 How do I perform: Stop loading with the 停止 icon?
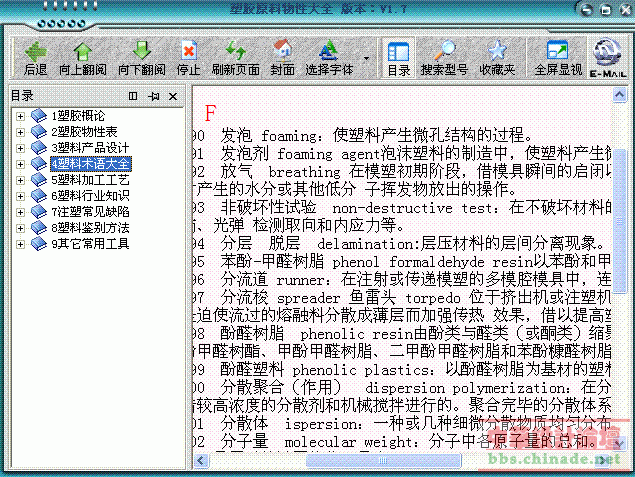coord(189,51)
